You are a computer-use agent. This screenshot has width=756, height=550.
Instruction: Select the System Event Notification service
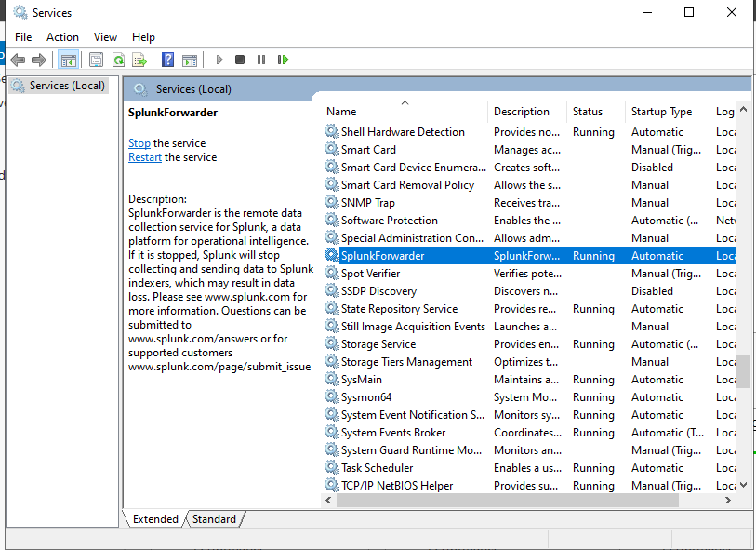pyautogui.click(x=528, y=414)
